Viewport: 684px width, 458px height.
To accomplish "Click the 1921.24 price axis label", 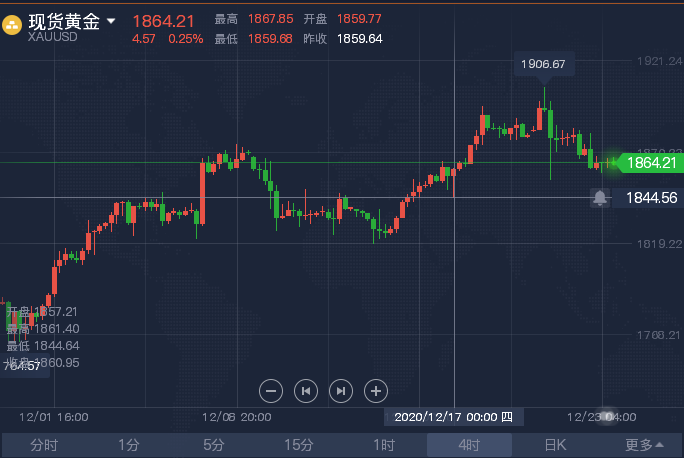I will coord(660,61).
